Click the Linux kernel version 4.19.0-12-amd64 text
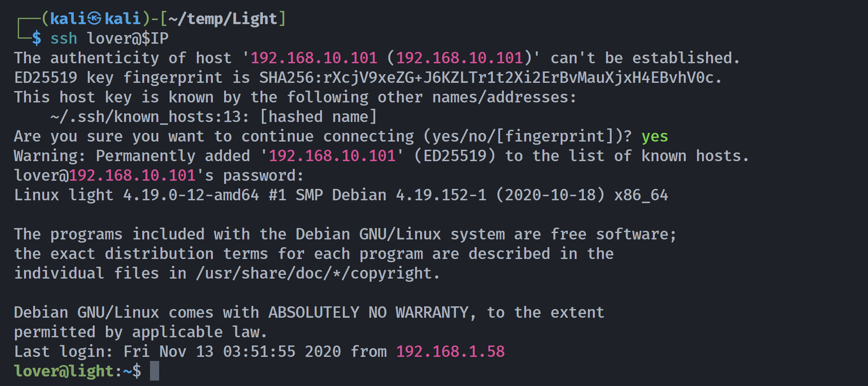868x386 pixels. point(191,195)
